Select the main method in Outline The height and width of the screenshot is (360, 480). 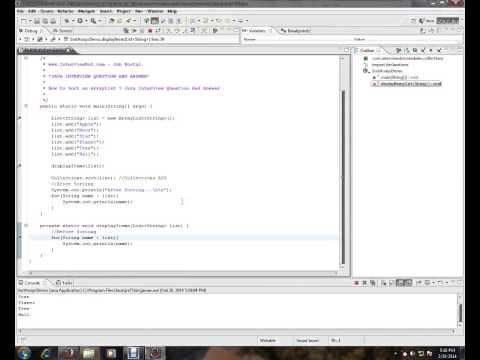coord(395,77)
